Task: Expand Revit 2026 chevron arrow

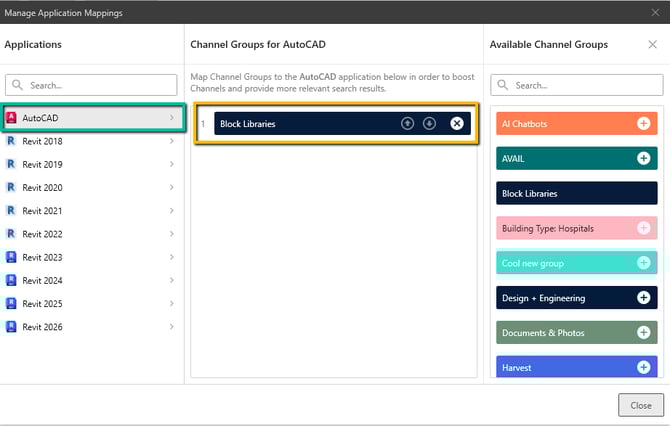Action: [172, 326]
